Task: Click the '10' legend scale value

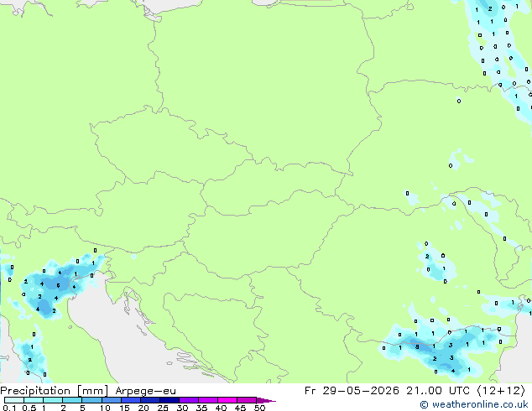Action: tap(105, 408)
